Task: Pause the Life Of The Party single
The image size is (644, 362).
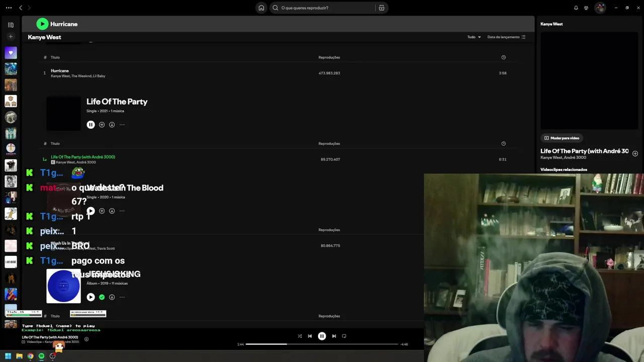Action: pos(91,125)
